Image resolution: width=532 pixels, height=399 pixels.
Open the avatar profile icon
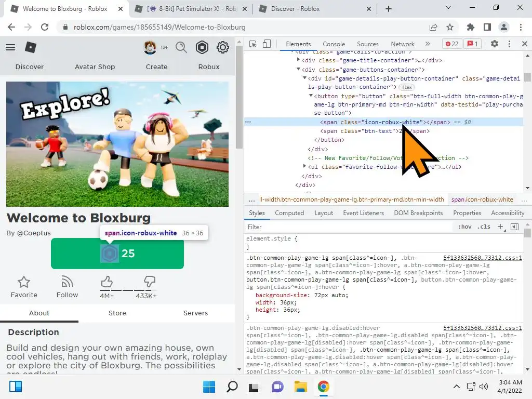150,47
